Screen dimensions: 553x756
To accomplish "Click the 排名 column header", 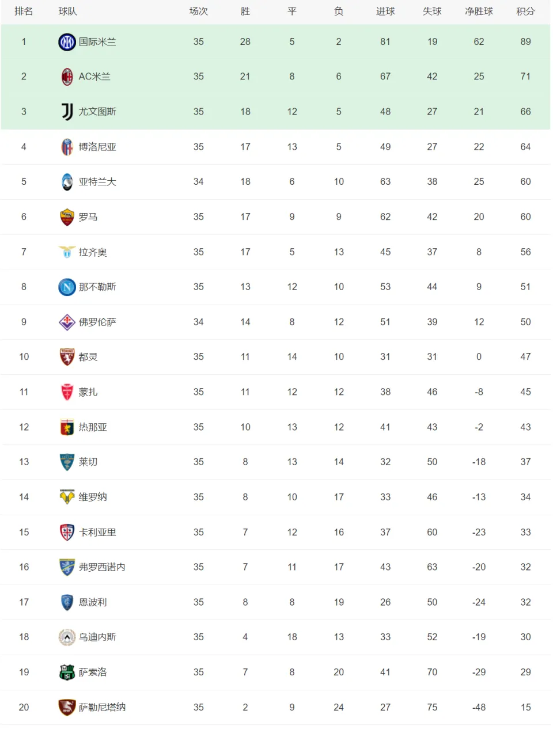I will (24, 12).
